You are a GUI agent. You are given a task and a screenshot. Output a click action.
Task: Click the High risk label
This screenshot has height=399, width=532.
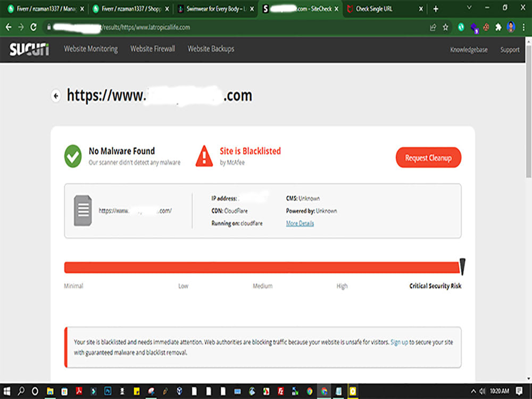click(342, 286)
